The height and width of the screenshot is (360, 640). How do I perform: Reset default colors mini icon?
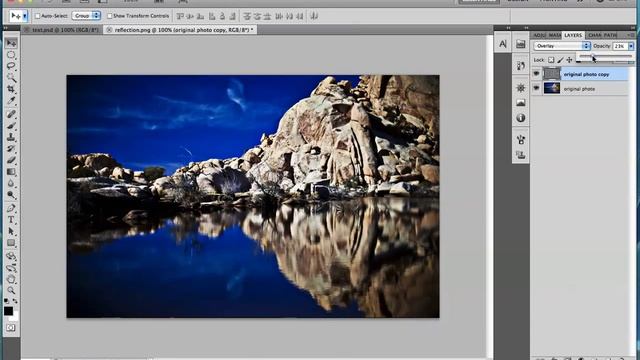click(6, 301)
